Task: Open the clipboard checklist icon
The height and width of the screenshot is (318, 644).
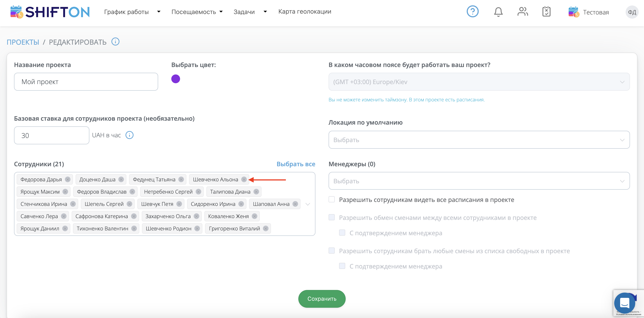Action: pos(546,12)
